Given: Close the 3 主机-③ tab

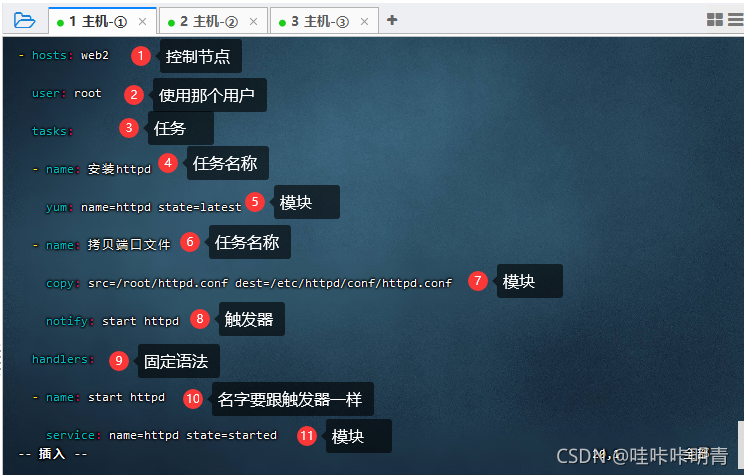Looking at the screenshot, I should pyautogui.click(x=364, y=22).
